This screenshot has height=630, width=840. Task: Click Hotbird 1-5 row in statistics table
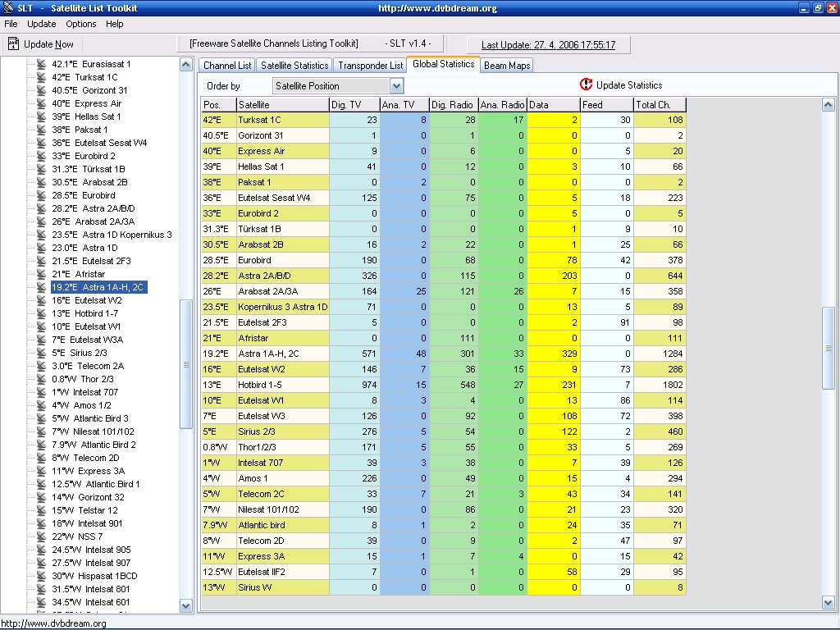pos(444,385)
